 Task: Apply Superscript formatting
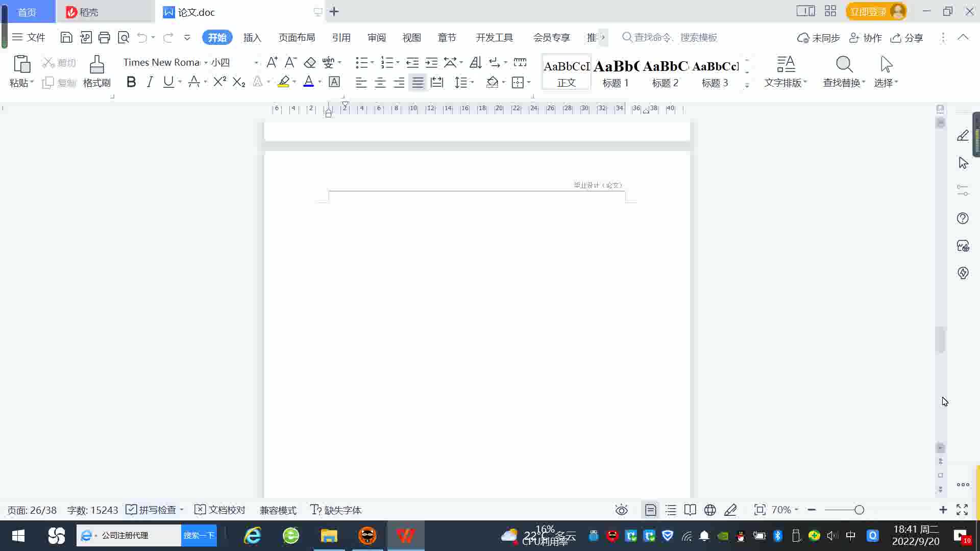click(x=219, y=82)
